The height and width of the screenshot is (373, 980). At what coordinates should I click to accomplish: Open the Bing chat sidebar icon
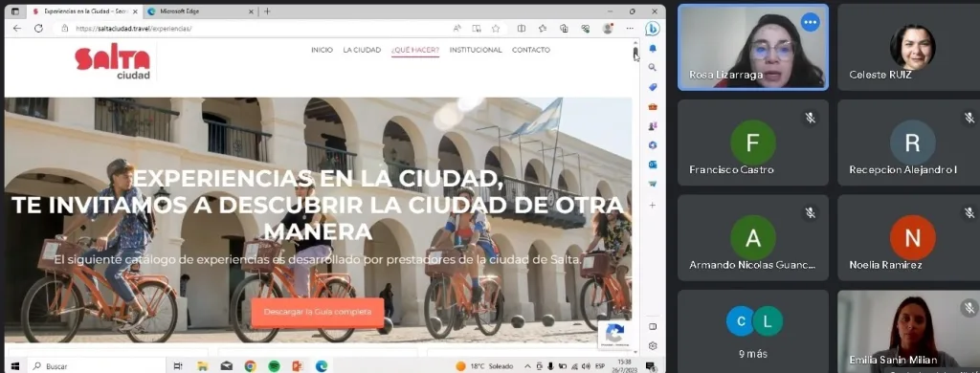(653, 29)
